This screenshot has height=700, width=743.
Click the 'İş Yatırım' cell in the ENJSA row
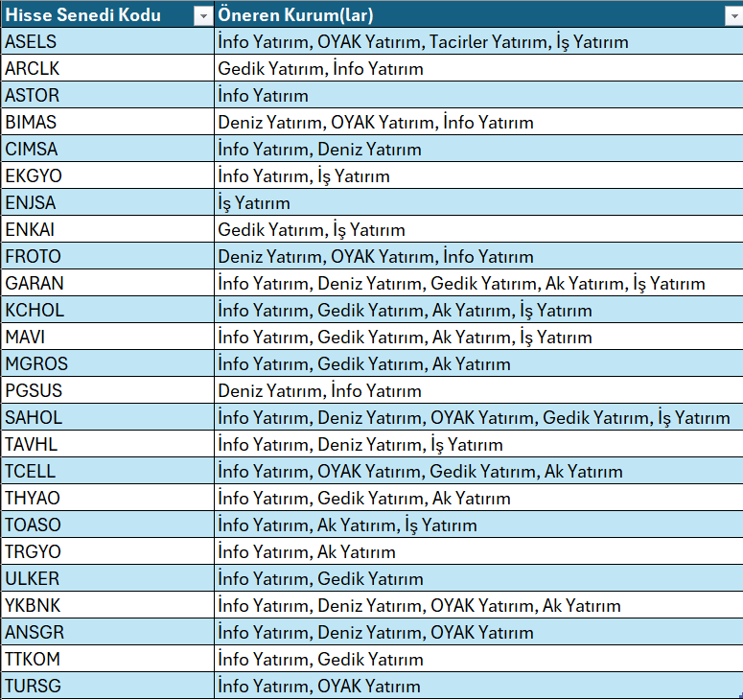pos(478,202)
